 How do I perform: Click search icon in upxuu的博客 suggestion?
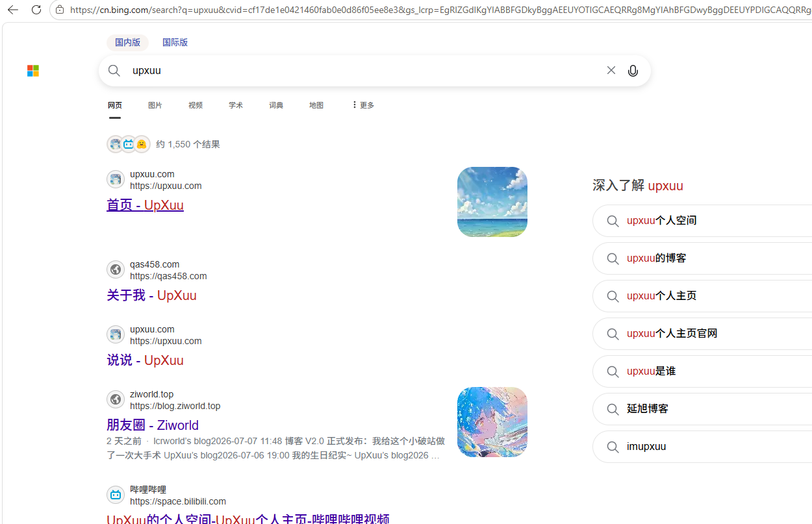point(613,258)
